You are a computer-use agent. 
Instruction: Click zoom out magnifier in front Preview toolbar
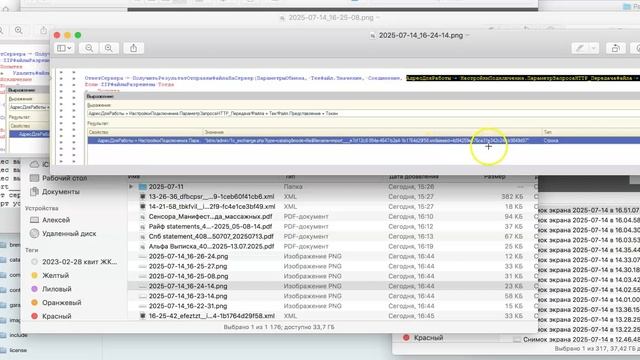[x=89, y=48]
